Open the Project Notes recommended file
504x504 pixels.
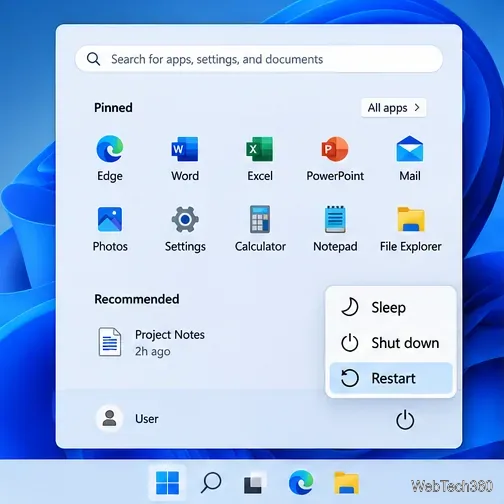click(x=152, y=342)
